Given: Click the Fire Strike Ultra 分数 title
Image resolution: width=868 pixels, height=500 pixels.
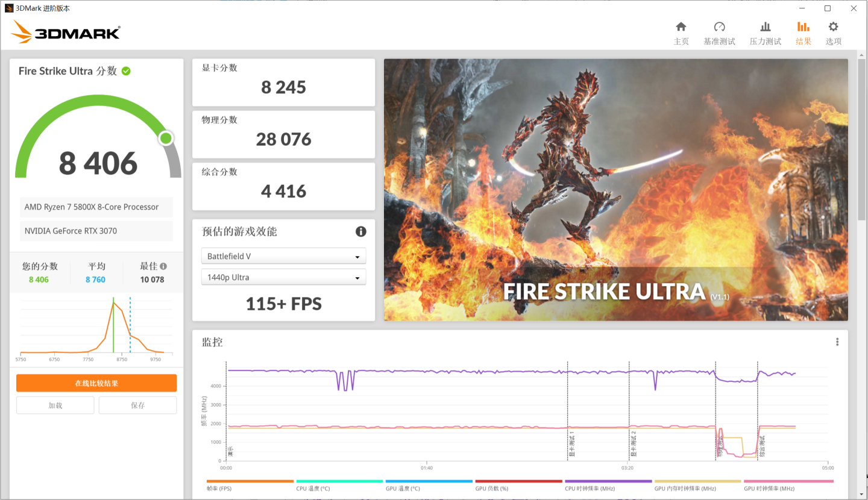Looking at the screenshot, I should (x=68, y=71).
